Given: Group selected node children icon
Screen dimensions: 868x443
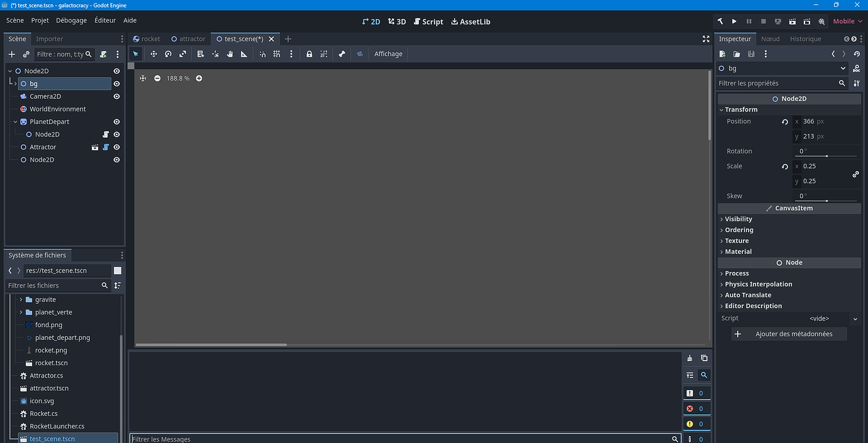Looking at the screenshot, I should click(324, 54).
